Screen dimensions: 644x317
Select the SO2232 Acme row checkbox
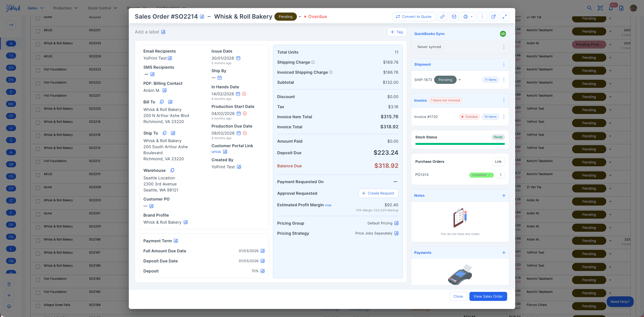click(x=38, y=18)
